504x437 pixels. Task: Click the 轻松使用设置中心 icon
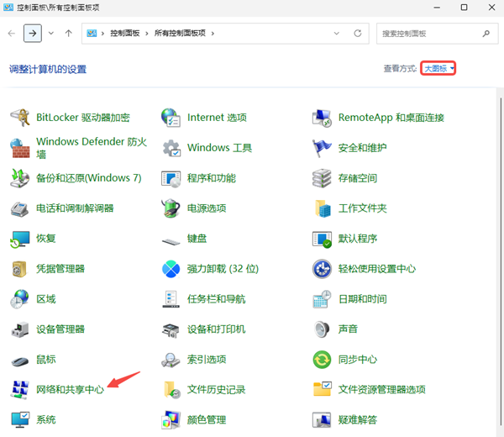click(322, 269)
